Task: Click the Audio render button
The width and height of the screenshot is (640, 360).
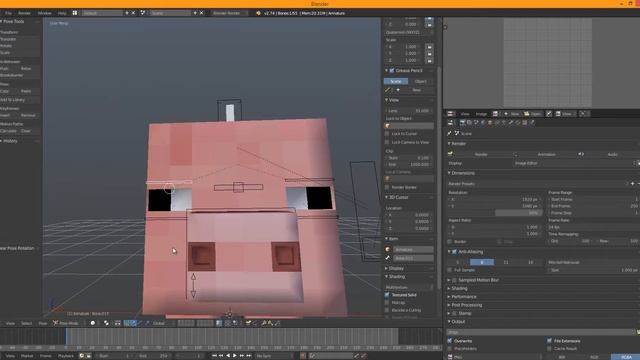Action: [x=612, y=154]
